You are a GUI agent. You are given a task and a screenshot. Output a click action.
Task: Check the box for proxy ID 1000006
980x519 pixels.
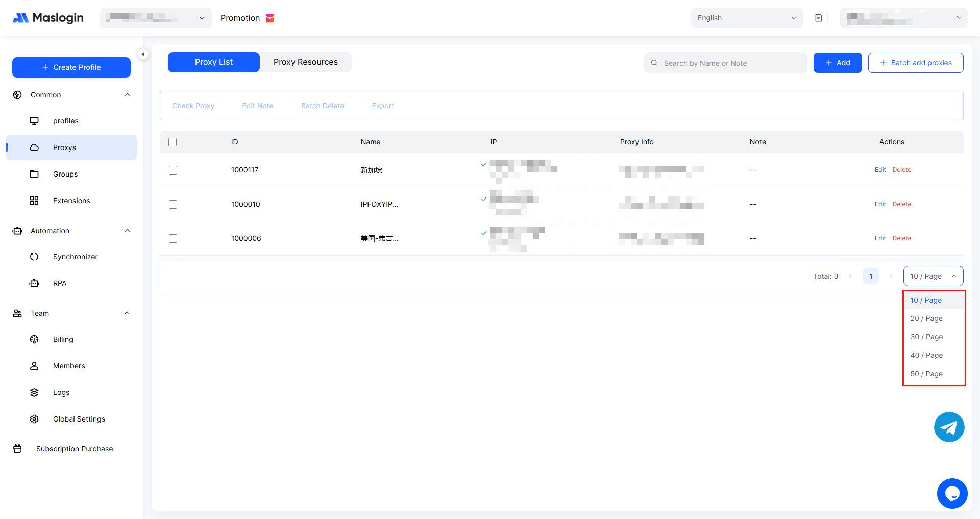173,238
